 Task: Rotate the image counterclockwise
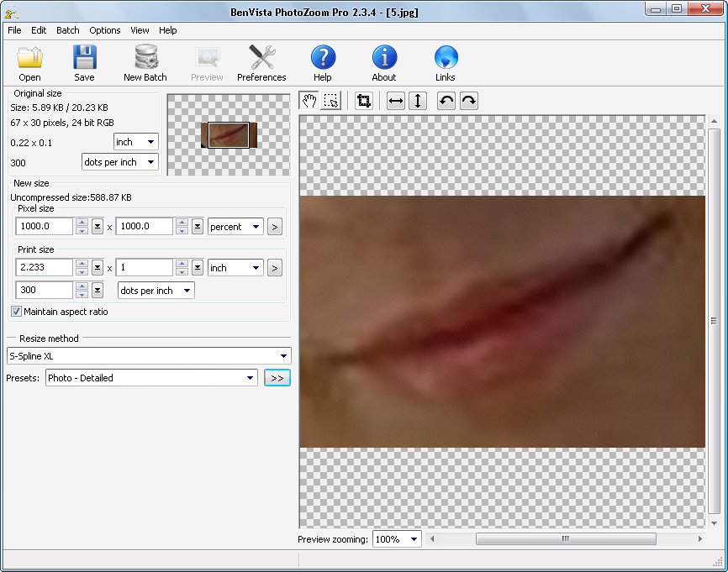pyautogui.click(x=446, y=101)
